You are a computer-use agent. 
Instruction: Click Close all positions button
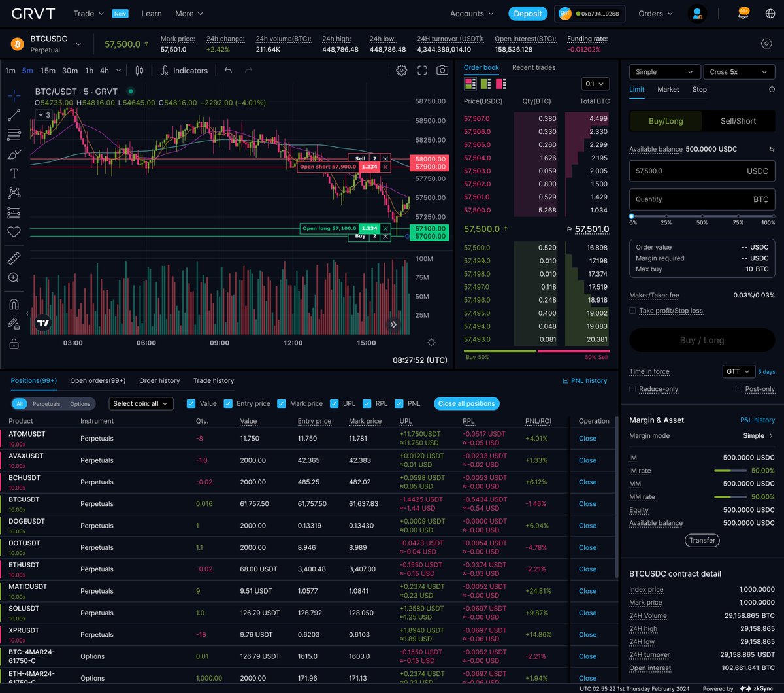pos(466,404)
